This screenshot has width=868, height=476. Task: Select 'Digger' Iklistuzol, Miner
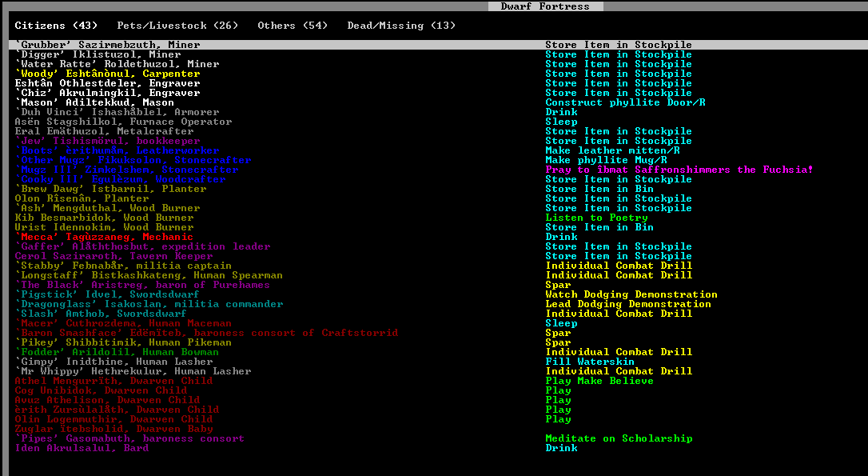point(98,54)
